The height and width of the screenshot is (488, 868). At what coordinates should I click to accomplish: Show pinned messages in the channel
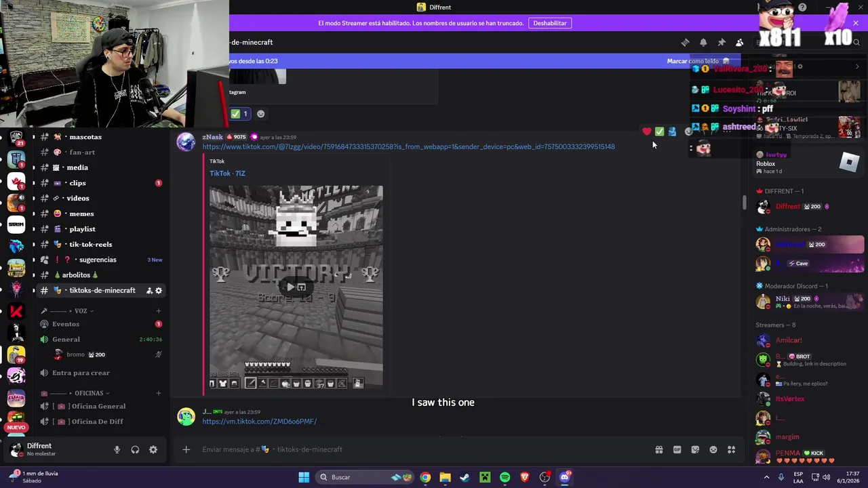click(722, 43)
